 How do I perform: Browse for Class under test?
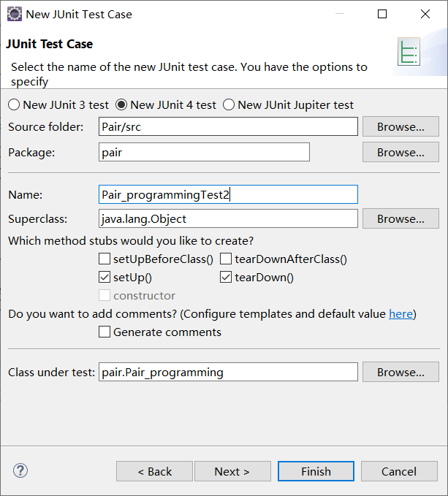[x=400, y=372]
